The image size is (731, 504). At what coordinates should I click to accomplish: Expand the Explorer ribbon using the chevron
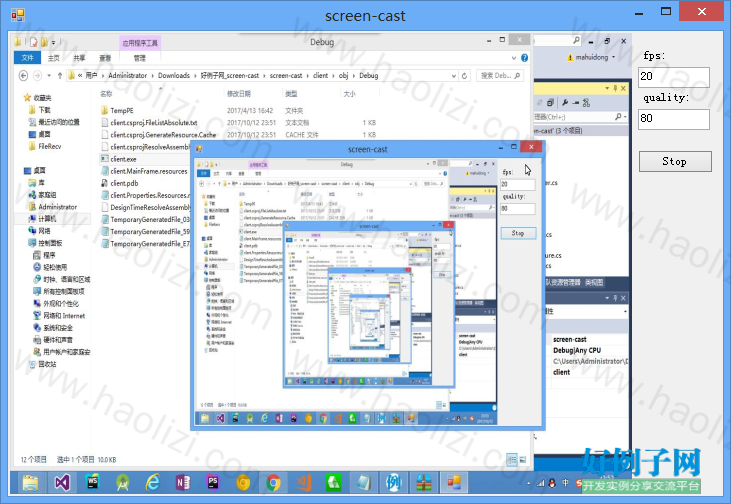tap(514, 58)
